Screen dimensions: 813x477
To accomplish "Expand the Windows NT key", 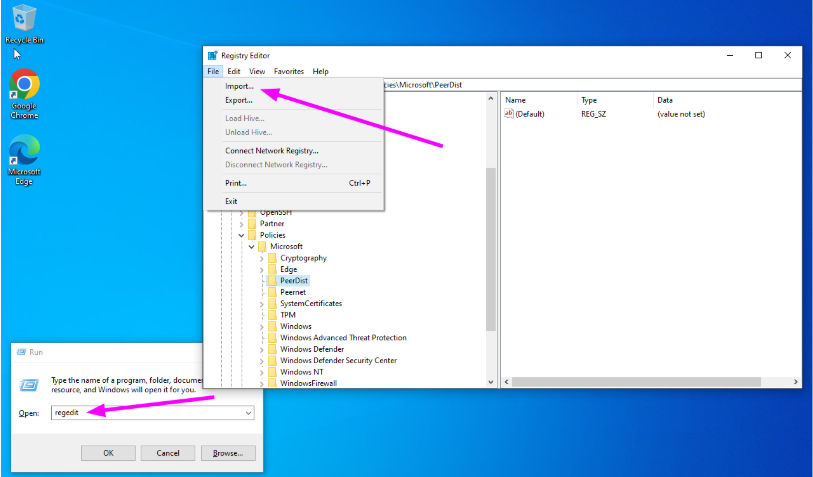I will pos(262,372).
